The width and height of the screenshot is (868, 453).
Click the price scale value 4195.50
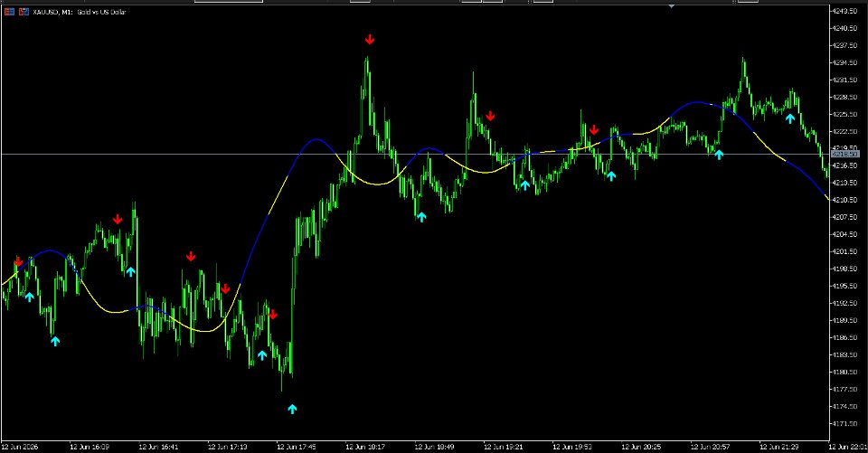point(845,286)
